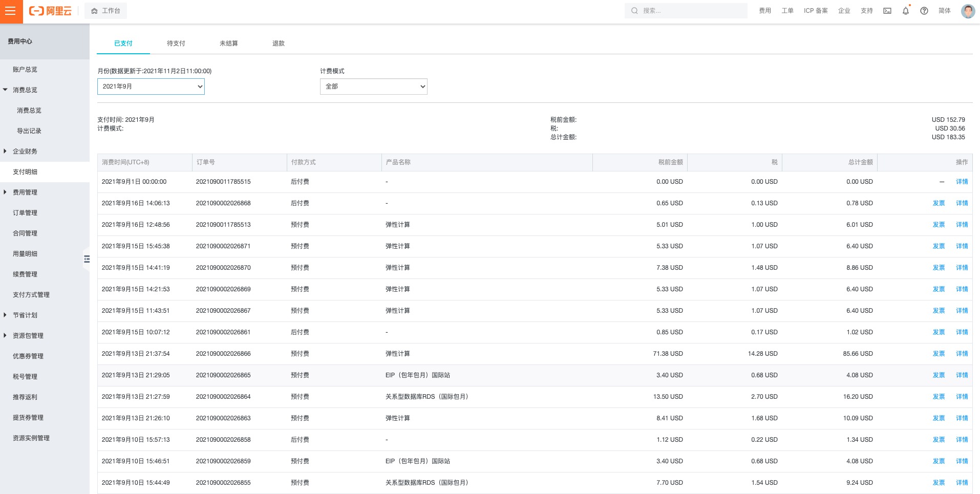Open 详情 for order 2021090002026865
The height and width of the screenshot is (494, 980).
coord(962,375)
